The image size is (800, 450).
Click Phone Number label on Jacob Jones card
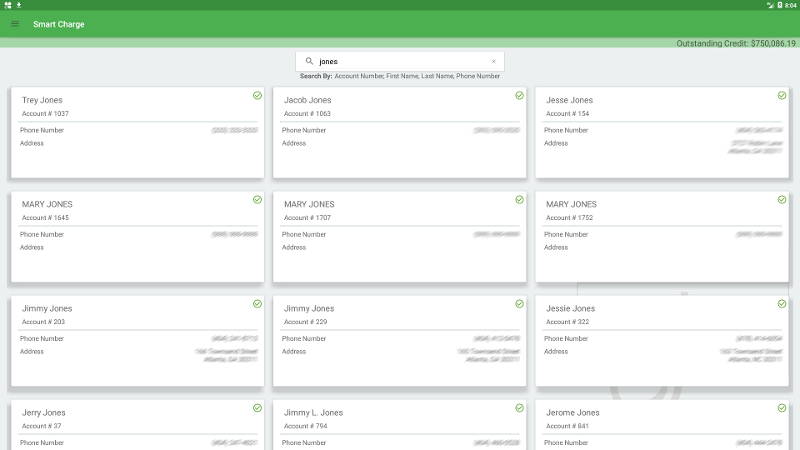click(x=304, y=131)
